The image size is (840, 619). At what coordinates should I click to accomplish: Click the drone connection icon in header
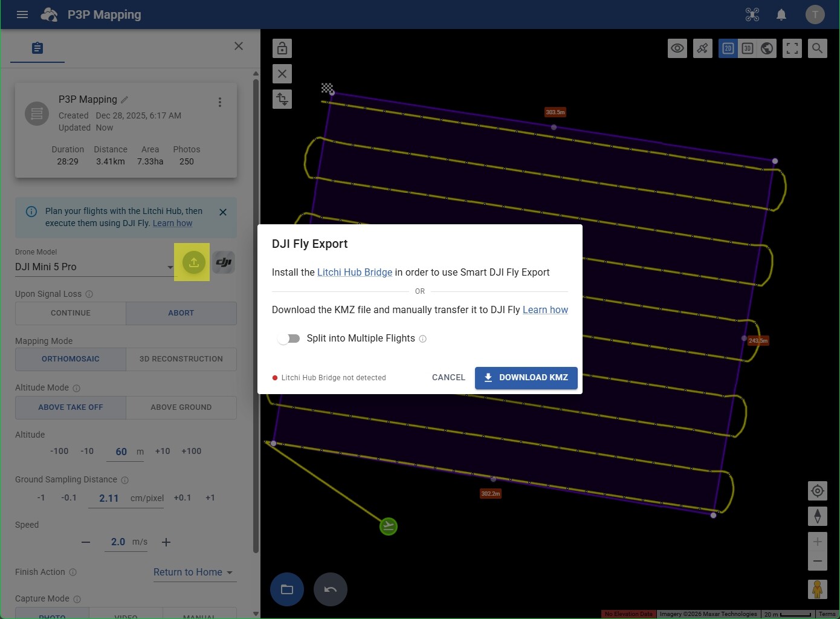[752, 15]
